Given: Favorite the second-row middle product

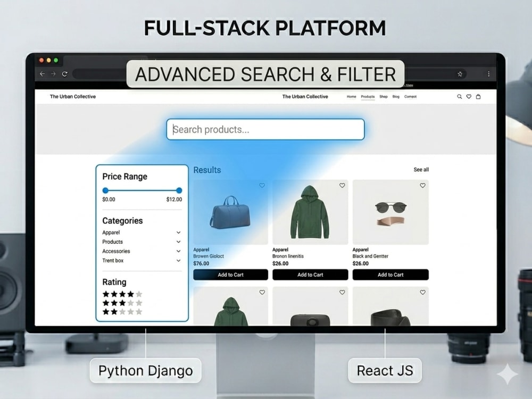Looking at the screenshot, I should click(342, 292).
